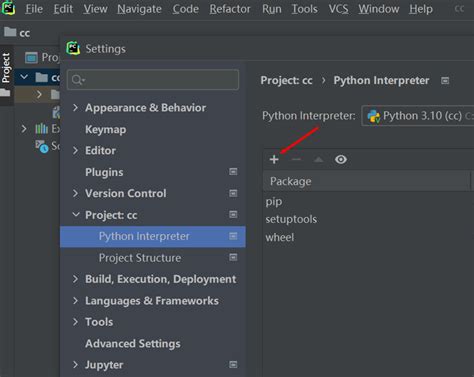Open the Edit menu

(x=63, y=9)
